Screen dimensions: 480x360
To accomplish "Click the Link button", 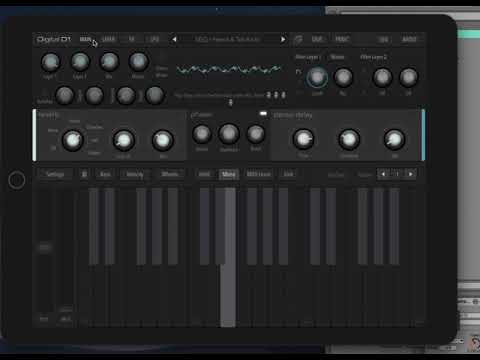I will click(288, 174).
